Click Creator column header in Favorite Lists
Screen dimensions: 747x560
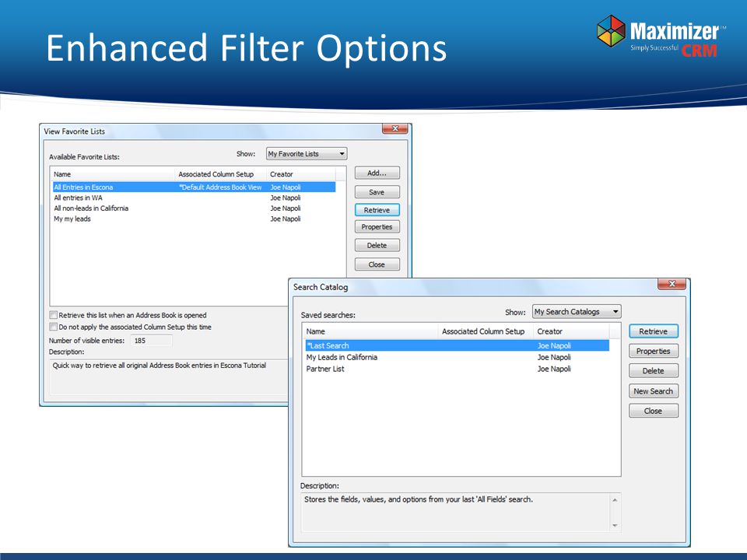(301, 174)
